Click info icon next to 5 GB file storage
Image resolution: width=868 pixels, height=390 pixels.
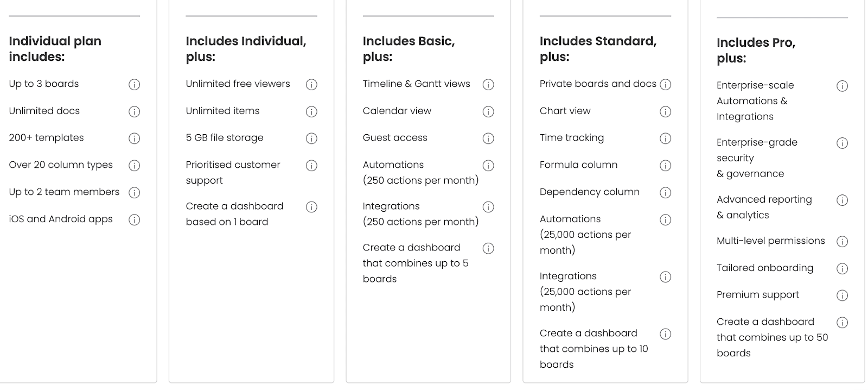point(311,139)
